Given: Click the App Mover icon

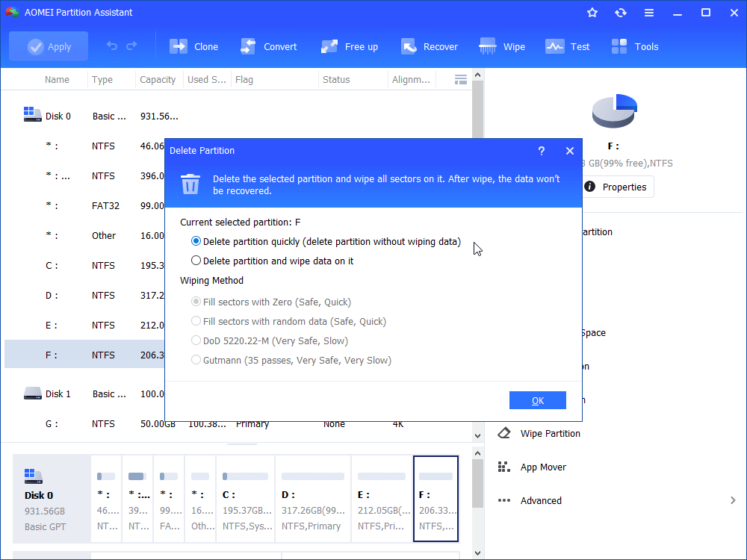Looking at the screenshot, I should (x=504, y=467).
